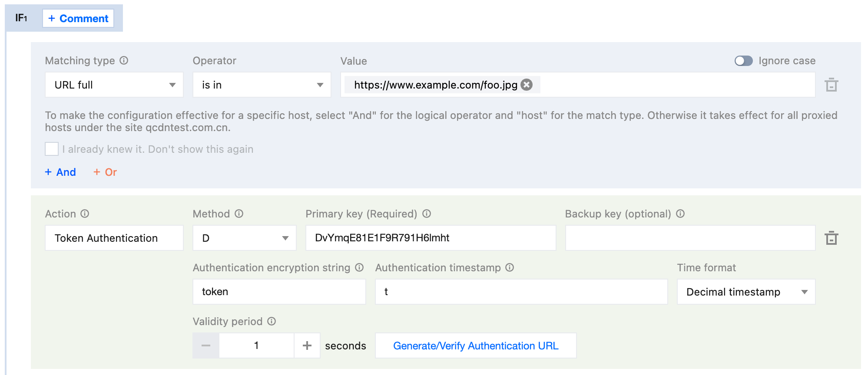Screen dimensions: 868x375
Task: Show info tooltip next to Action label
Action: coord(85,214)
